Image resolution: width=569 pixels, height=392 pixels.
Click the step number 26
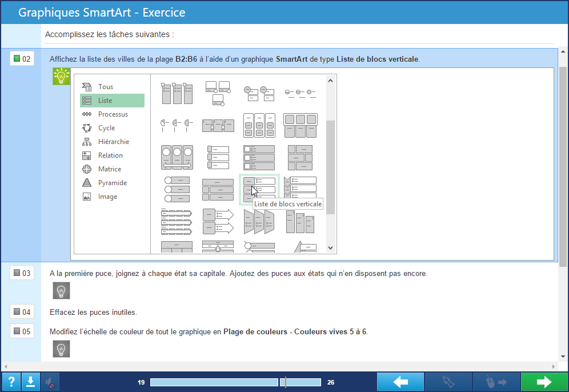click(331, 382)
